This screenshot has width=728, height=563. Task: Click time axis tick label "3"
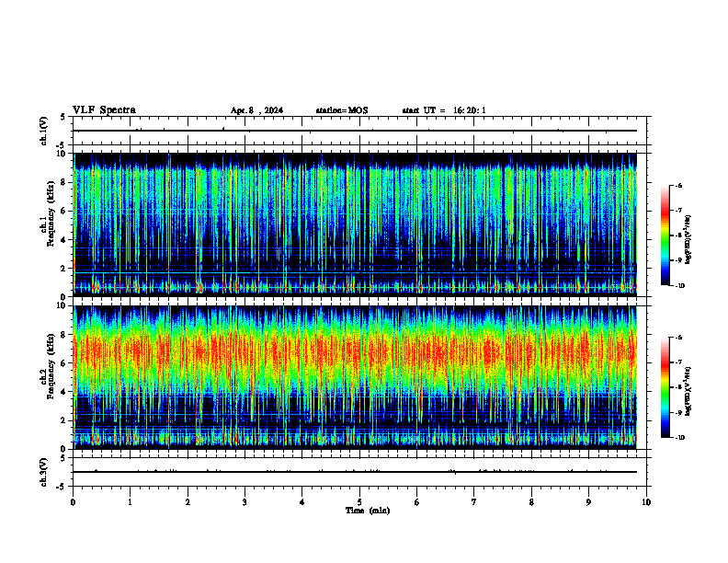[x=245, y=502]
